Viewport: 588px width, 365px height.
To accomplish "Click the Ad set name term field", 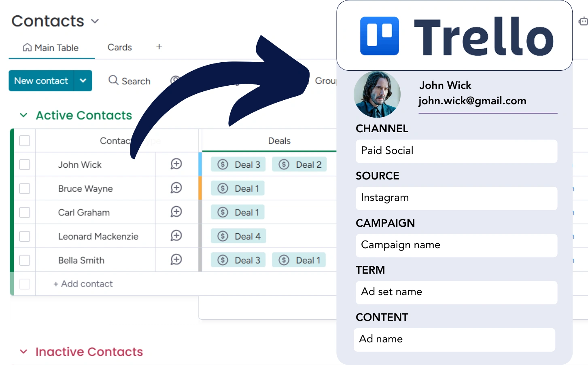I will (456, 292).
